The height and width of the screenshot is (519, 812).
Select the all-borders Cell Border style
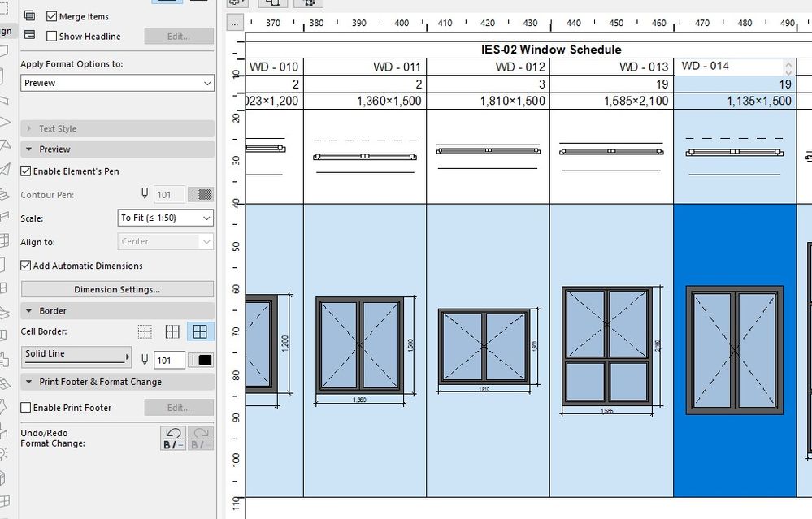(199, 331)
